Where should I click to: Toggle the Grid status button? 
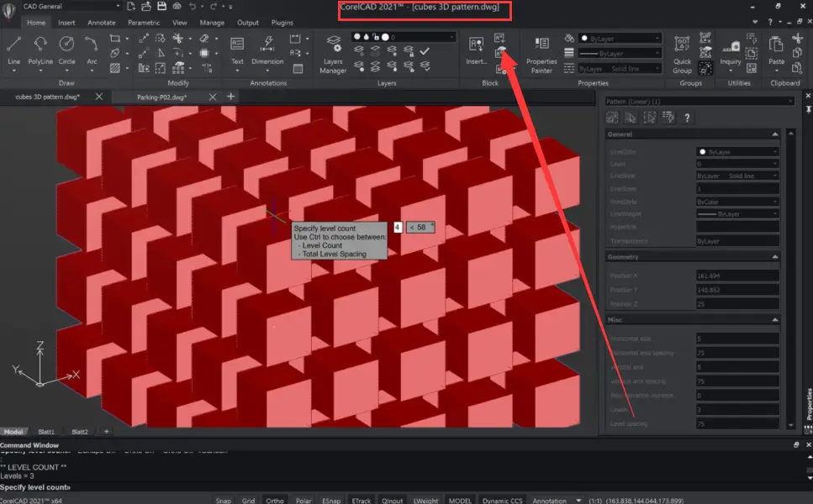point(248,501)
